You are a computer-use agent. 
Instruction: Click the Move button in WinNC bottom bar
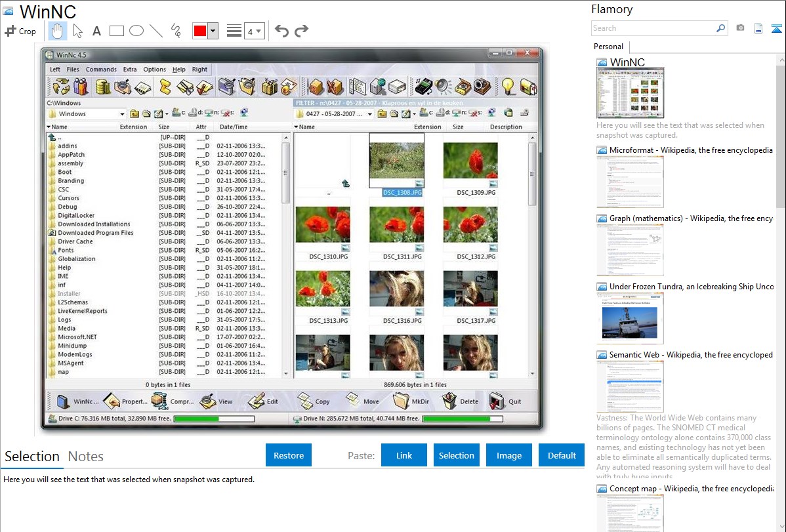362,401
